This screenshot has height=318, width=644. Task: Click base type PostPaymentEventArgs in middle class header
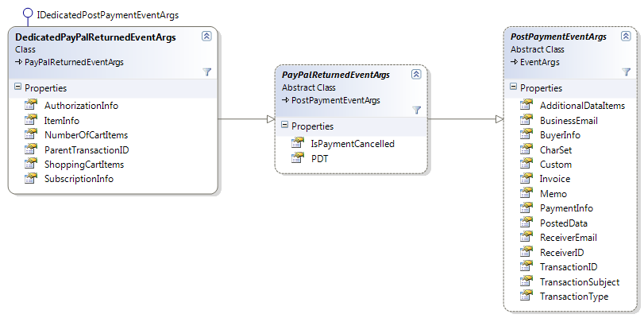click(336, 100)
